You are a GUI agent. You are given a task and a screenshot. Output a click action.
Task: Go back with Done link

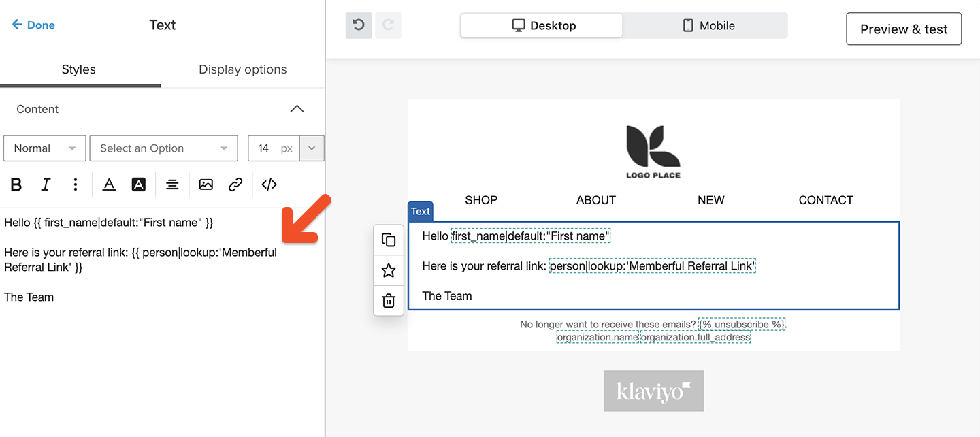33,25
